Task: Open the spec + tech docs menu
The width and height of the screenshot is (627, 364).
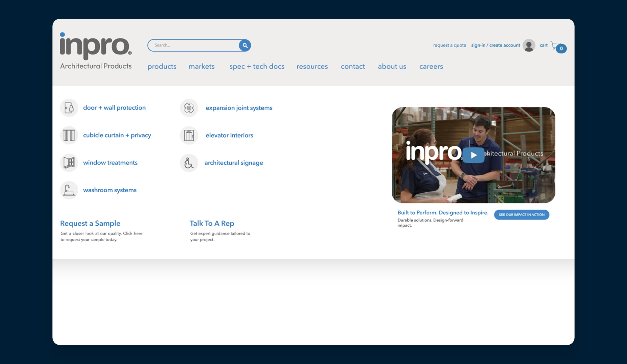Action: [x=257, y=66]
